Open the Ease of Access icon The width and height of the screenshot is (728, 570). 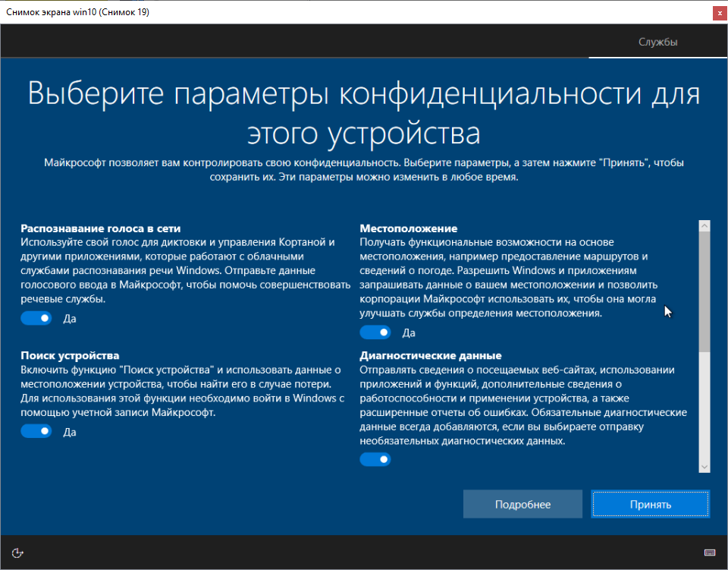(17, 553)
